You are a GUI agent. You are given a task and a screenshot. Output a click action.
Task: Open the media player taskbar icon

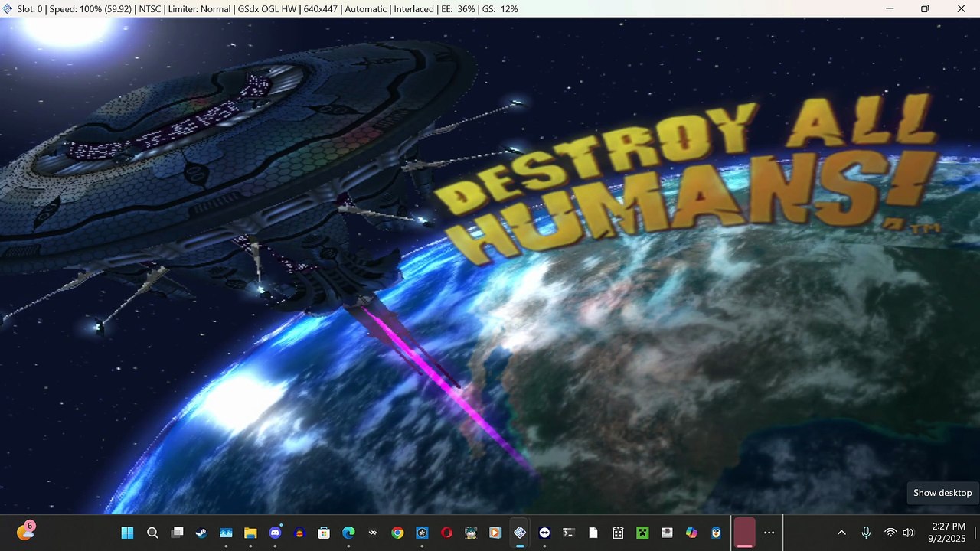point(495,533)
